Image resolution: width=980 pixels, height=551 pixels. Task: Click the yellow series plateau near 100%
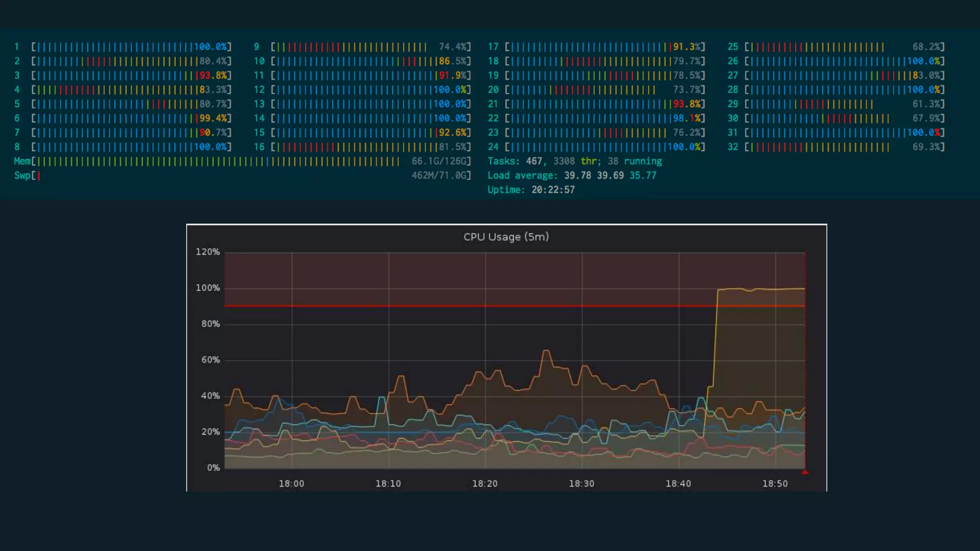[766, 289]
